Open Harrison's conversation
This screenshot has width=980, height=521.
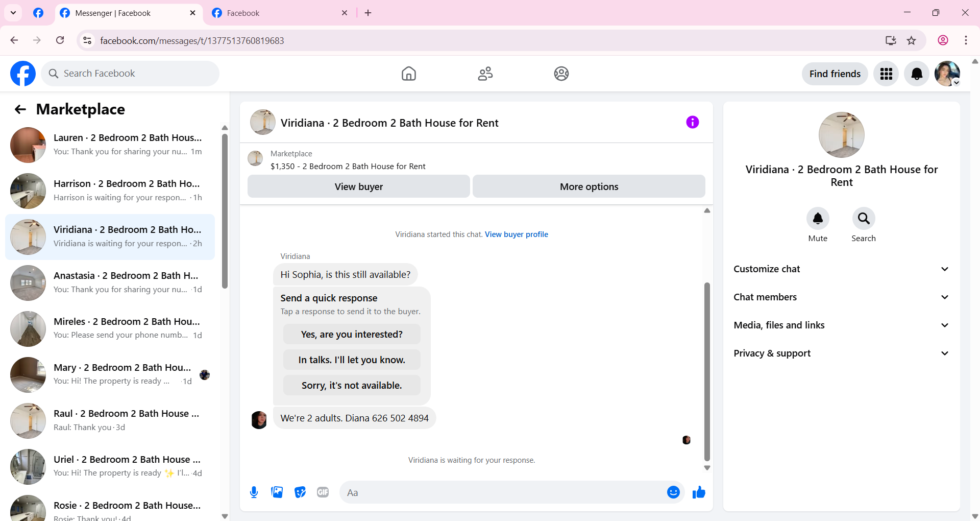(110, 191)
